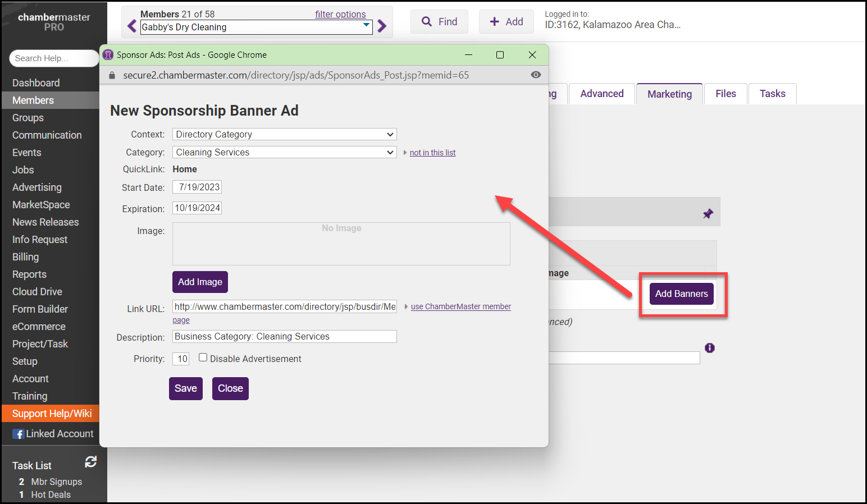Click the info circle icon
Viewport: 867px width, 504px height.
pos(710,348)
